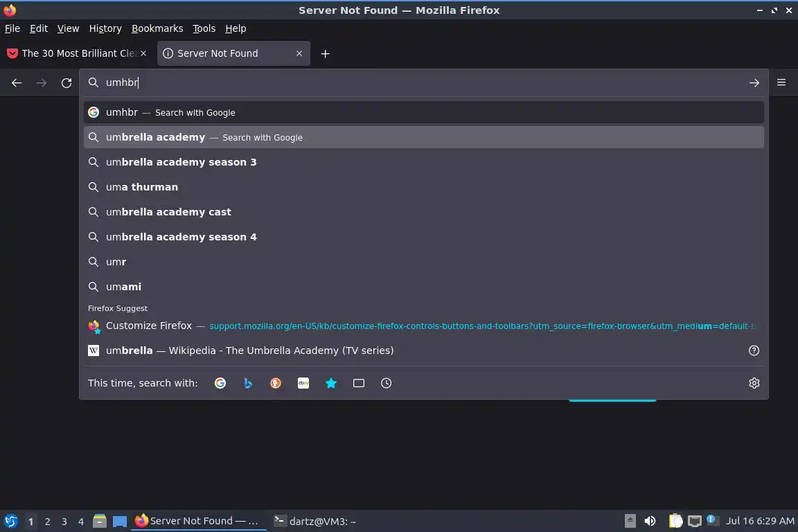Click the show desktop icon in taskbar
The height and width of the screenshot is (532, 798).
[120, 522]
